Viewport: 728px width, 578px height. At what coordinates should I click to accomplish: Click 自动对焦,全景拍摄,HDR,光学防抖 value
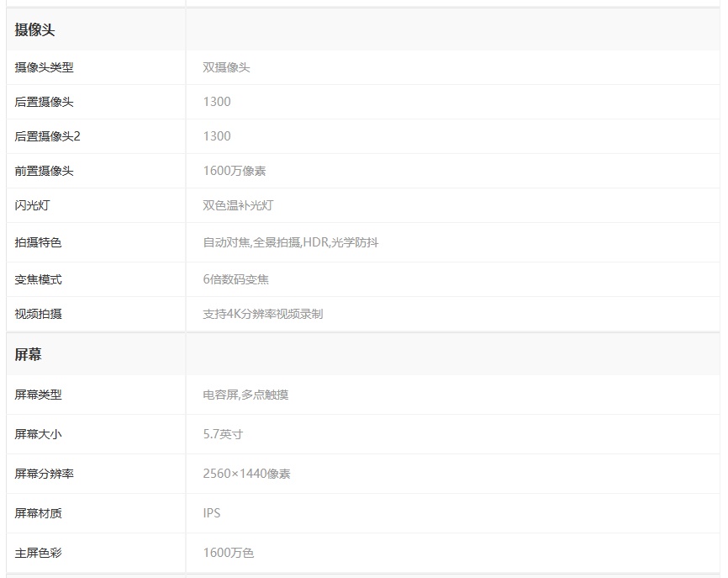pos(291,242)
